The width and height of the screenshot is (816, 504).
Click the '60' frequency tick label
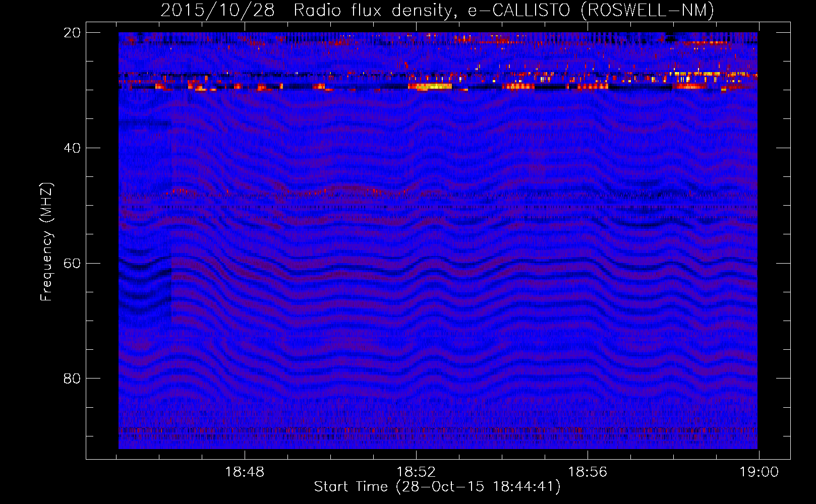tap(72, 264)
